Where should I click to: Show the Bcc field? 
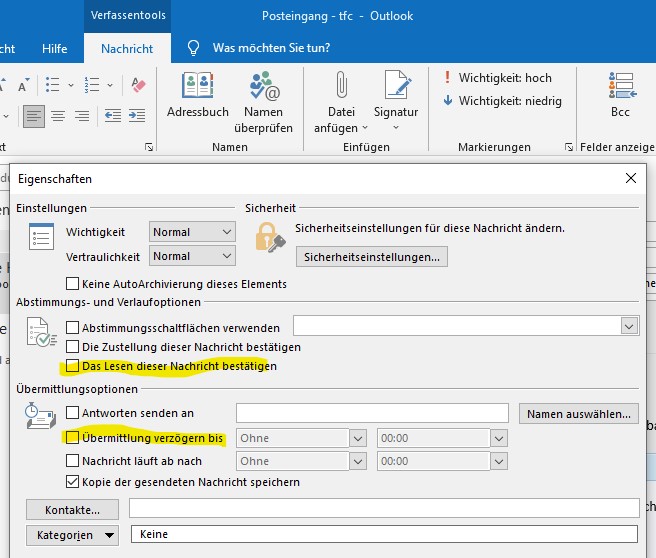point(620,95)
